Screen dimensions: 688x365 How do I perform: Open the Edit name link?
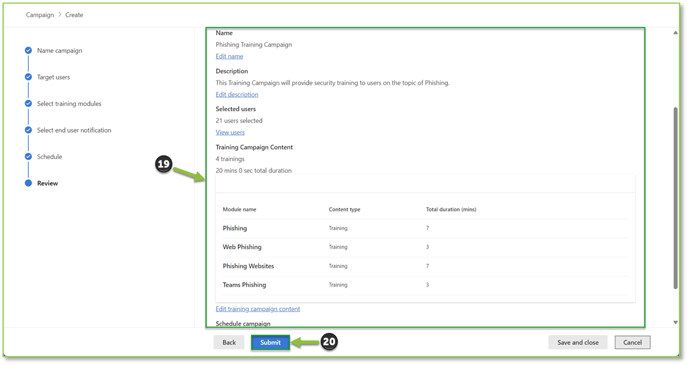(x=229, y=57)
